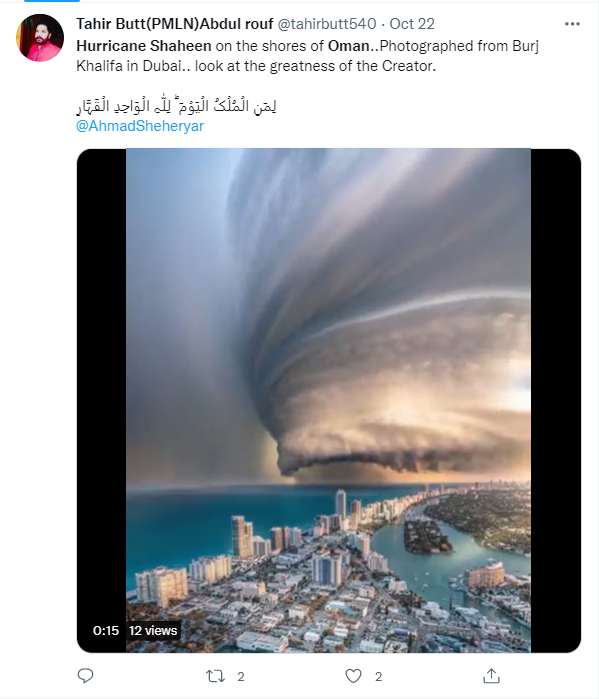Open the Oct 22 timestamp link
This screenshot has width=599, height=699.
(412, 24)
